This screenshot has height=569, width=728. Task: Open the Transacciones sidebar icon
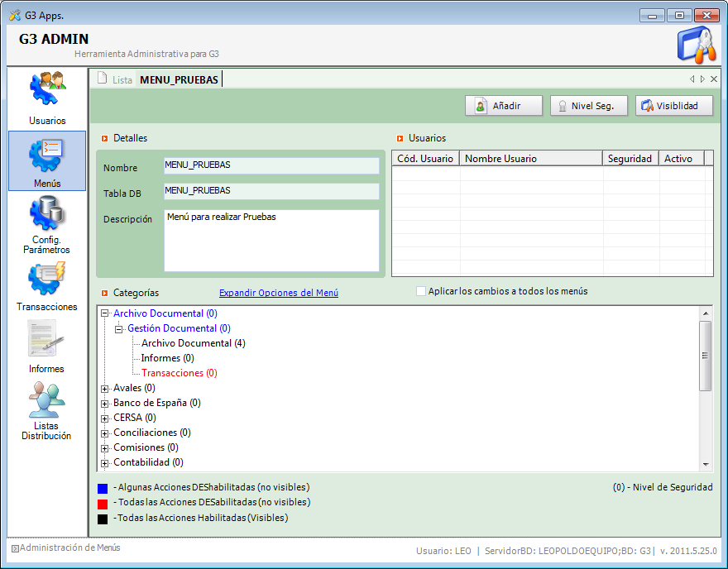click(47, 280)
